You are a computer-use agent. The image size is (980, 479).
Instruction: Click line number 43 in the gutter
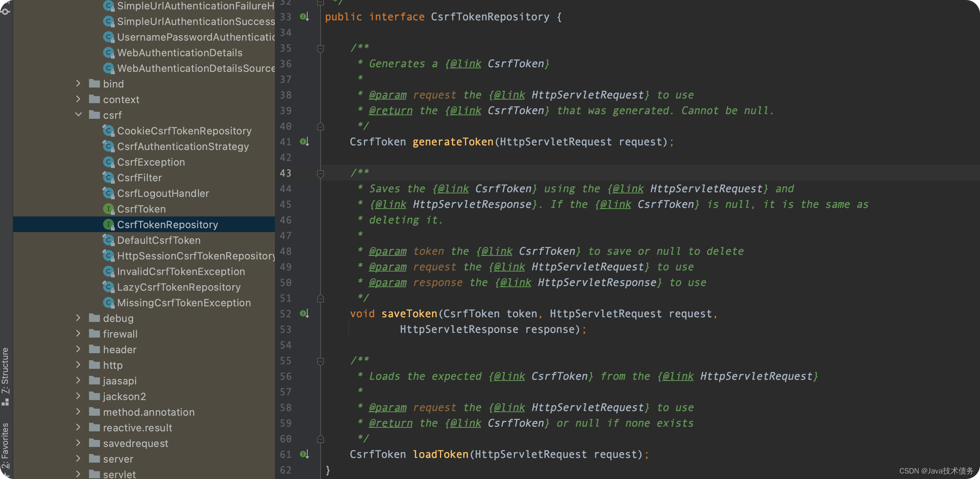pyautogui.click(x=285, y=173)
